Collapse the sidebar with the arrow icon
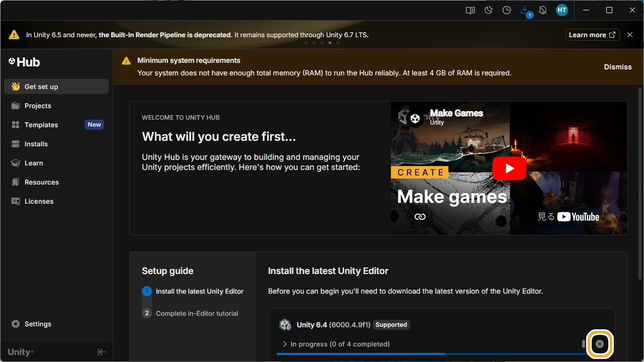 click(101, 352)
